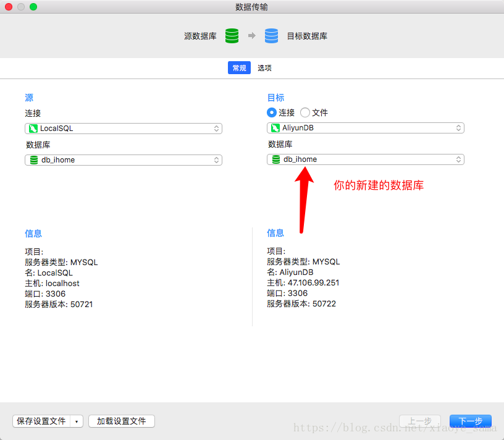Image resolution: width=504 pixels, height=440 pixels.
Task: Click the LocalSQL connection icon
Action: [33, 129]
